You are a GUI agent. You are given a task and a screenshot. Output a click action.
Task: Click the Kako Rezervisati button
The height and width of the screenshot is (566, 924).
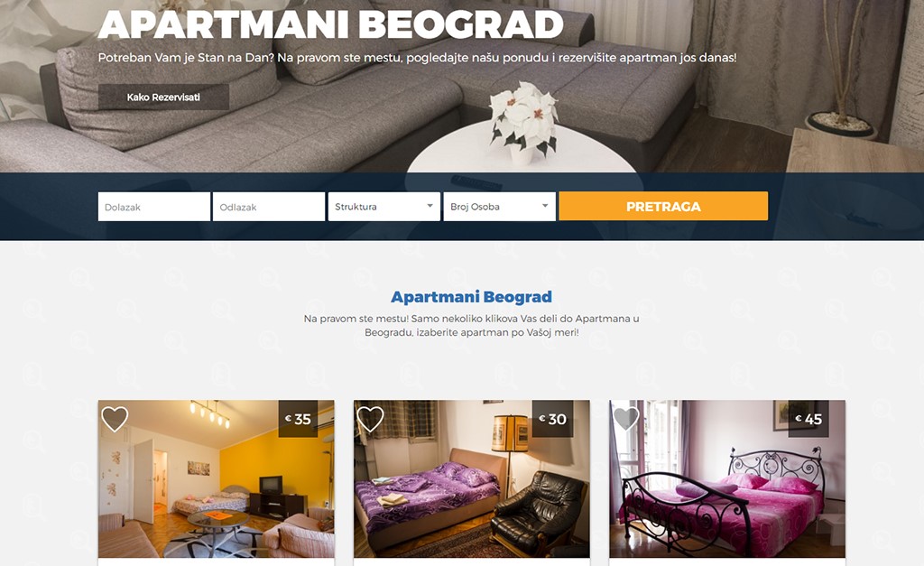click(163, 97)
